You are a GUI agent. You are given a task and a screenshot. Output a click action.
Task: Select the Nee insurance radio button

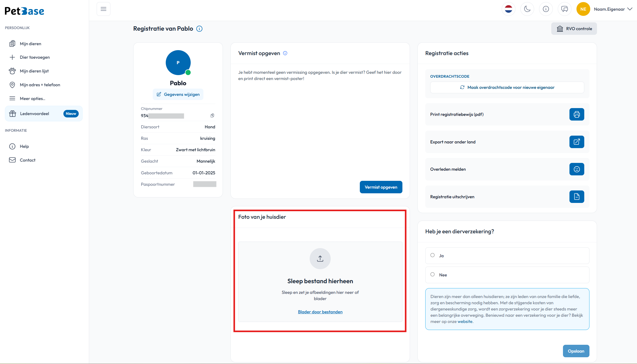pos(433,274)
